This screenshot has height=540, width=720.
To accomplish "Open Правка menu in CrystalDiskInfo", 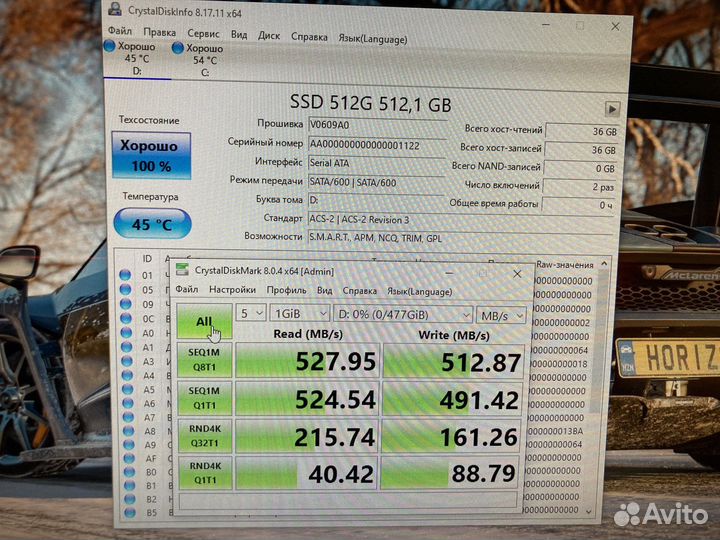I will [x=159, y=32].
